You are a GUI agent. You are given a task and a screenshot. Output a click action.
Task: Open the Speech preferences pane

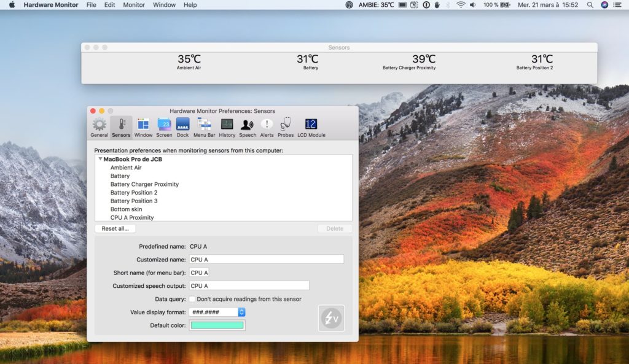point(248,128)
